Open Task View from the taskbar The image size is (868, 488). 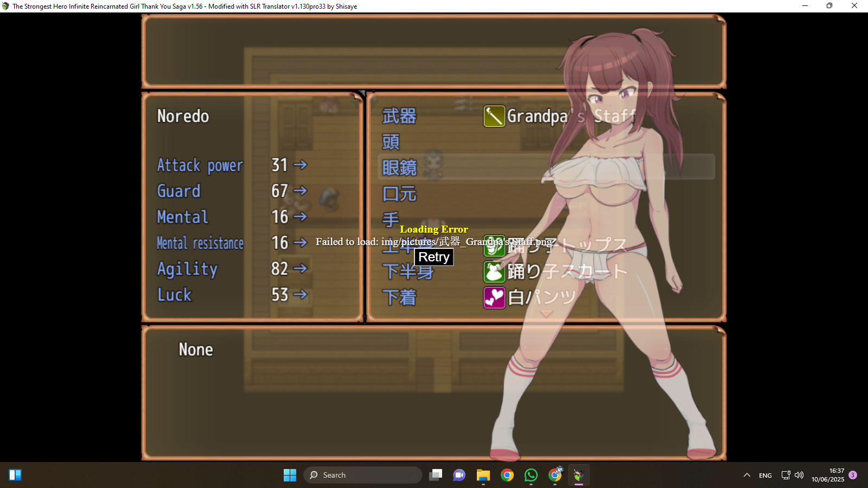coord(435,475)
